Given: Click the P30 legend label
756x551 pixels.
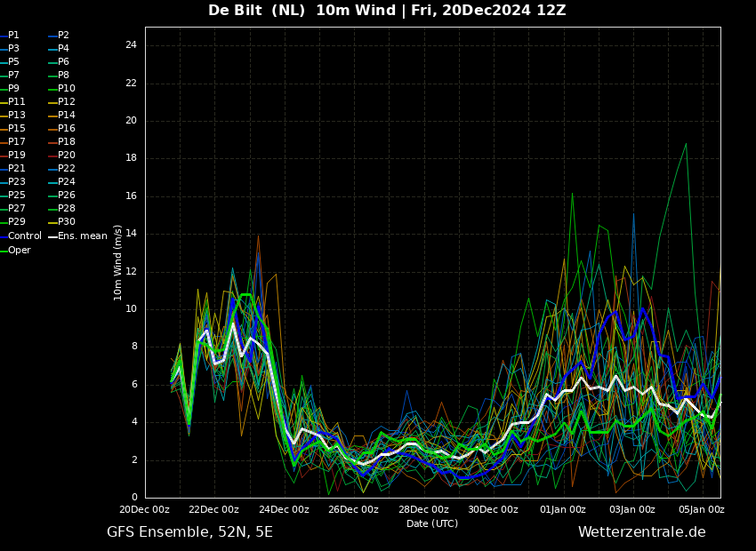Looking at the screenshot, I should 67,221.
